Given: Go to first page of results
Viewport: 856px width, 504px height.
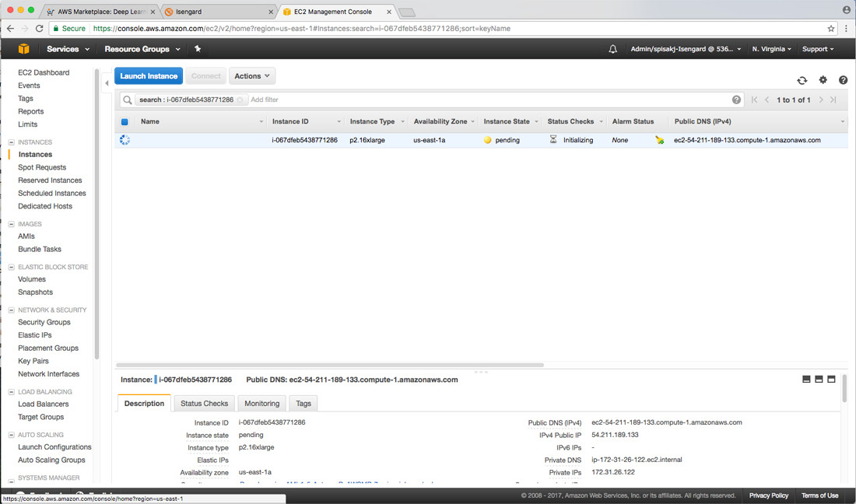Looking at the screenshot, I should (x=755, y=100).
